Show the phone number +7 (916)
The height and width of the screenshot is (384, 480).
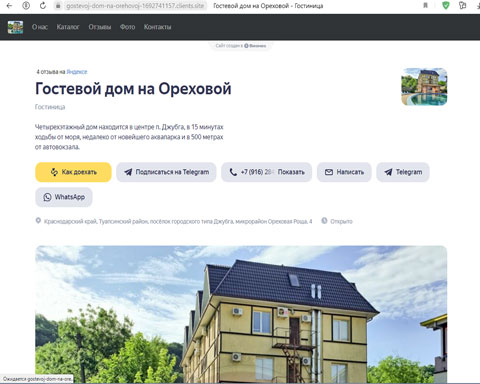pyautogui.click(x=266, y=172)
